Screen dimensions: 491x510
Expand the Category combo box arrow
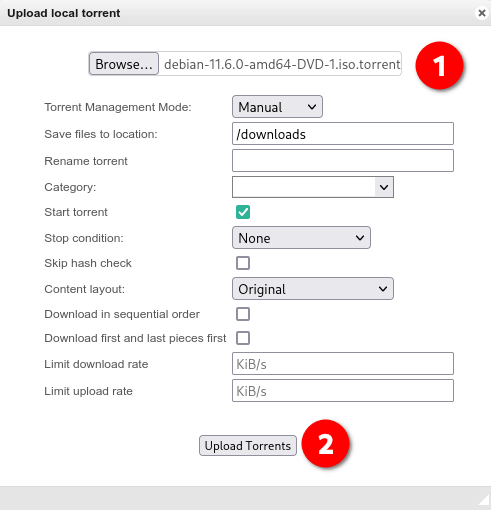[384, 187]
